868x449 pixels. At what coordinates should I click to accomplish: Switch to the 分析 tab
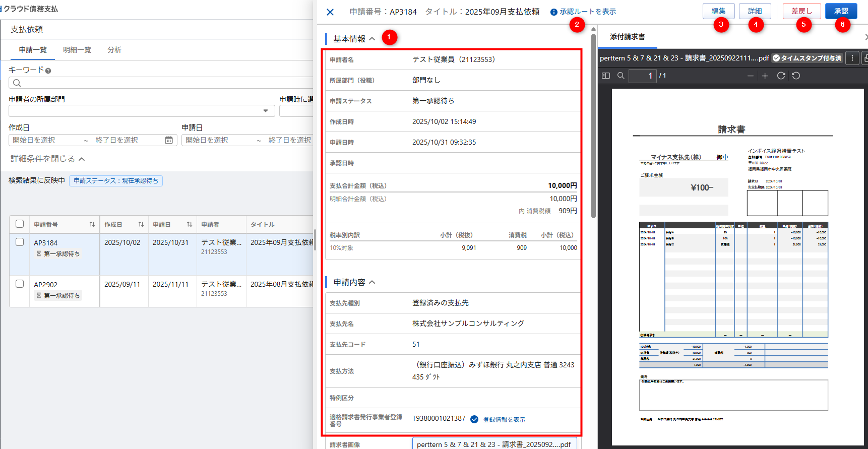tap(114, 50)
